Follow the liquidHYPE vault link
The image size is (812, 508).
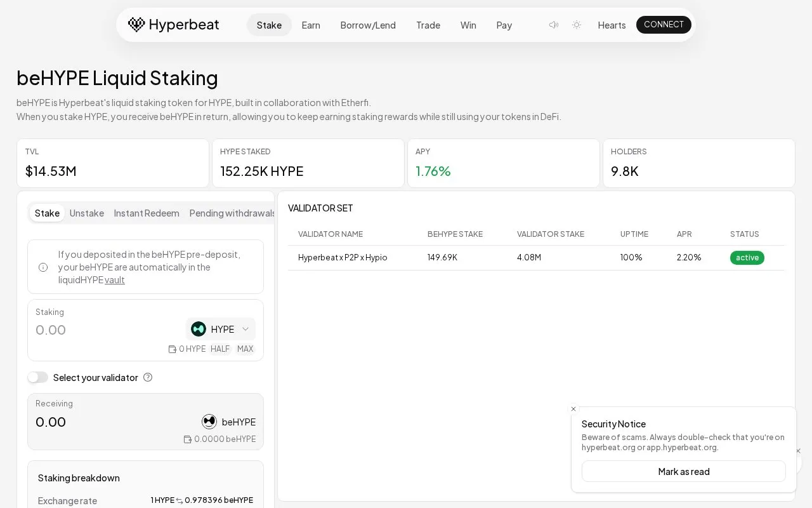pos(115,279)
